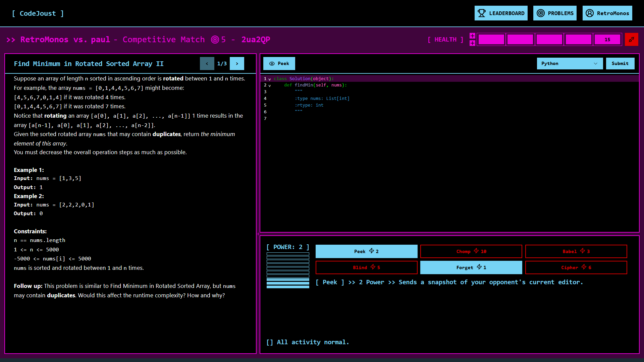Collapse findMin def fold arrow on line 2
Screen dimensions: 644x362
(270, 85)
